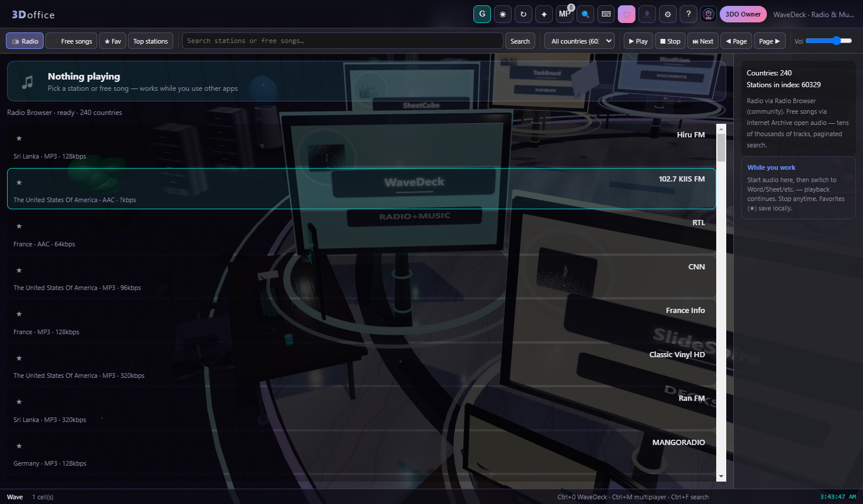Click 'Stations in index: 60329' text
The width and height of the screenshot is (863, 504).
click(783, 85)
